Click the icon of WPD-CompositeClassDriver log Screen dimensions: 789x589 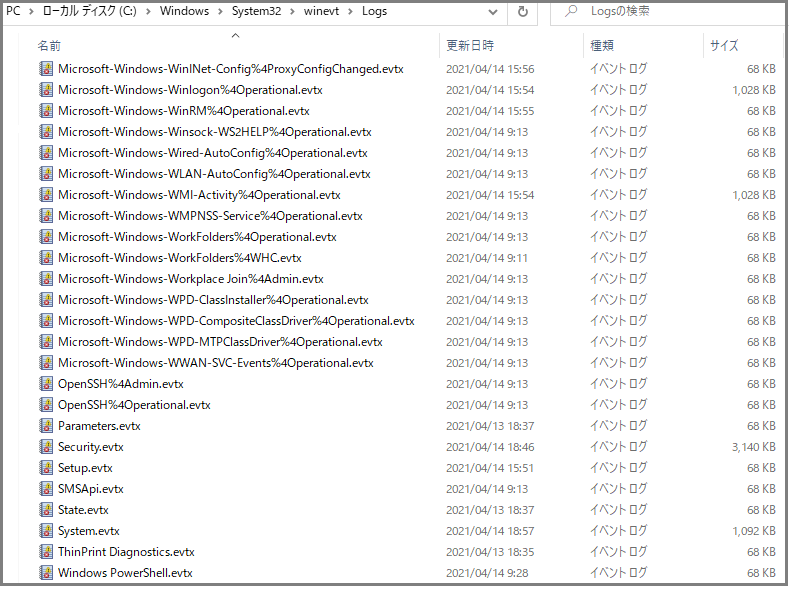tap(46, 321)
